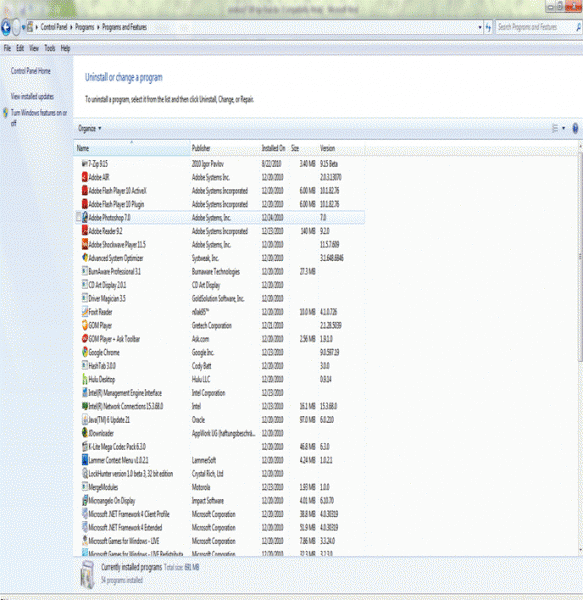Expand the Control Panel breadcrumb arrow
This screenshot has width=583, height=600.
click(x=71, y=27)
